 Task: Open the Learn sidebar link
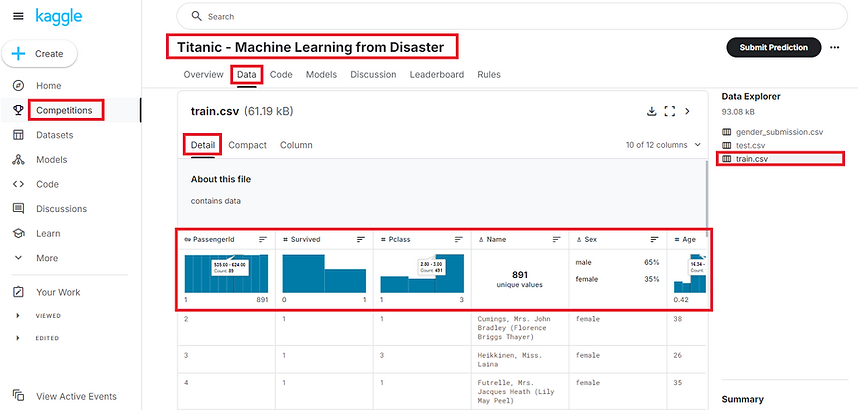[48, 233]
